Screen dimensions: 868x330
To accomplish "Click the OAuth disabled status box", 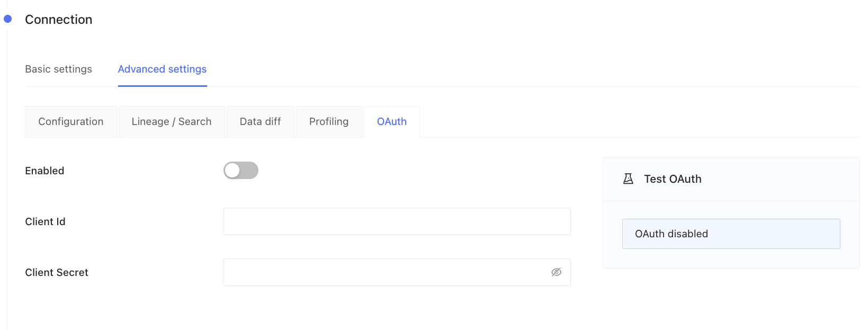I will pos(731,234).
